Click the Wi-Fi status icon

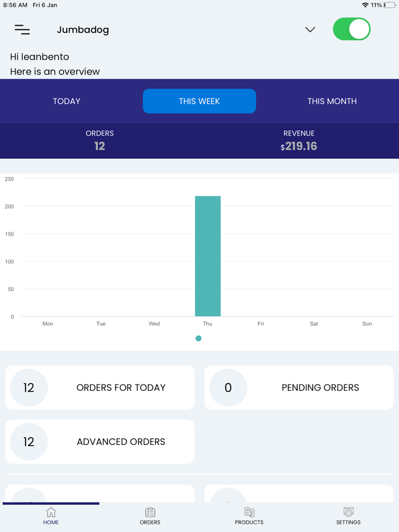[365, 5]
